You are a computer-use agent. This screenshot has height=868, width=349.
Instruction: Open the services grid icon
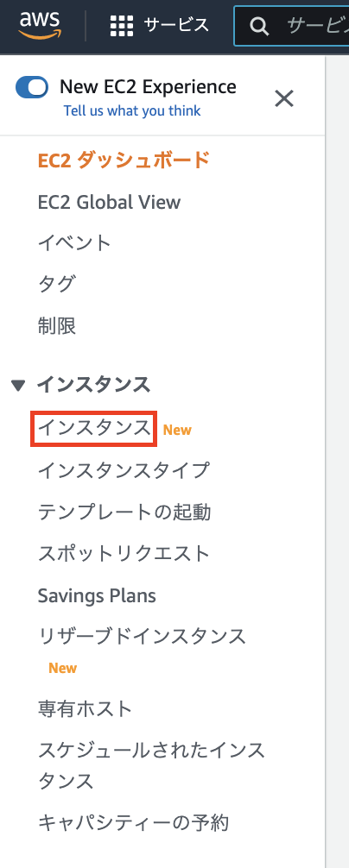click(x=122, y=26)
